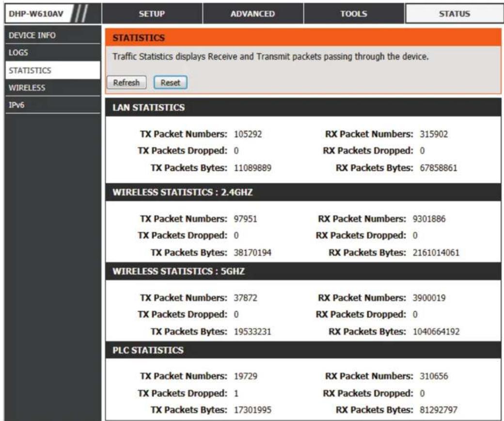Click the PLC STATISTICS section header
The width and height of the screenshot is (504, 421).
[303, 350]
